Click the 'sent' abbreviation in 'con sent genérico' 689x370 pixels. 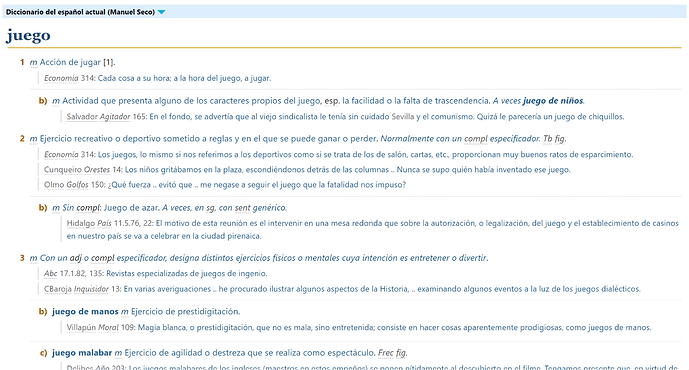tap(242, 207)
